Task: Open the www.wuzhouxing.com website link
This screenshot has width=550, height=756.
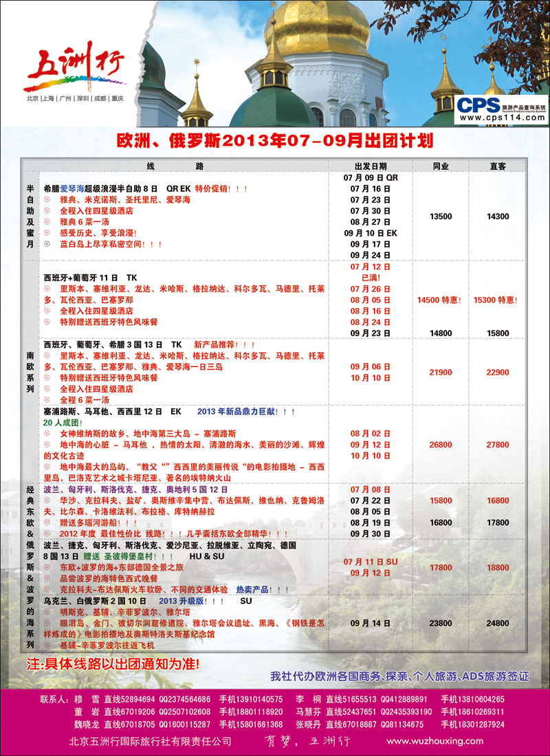Action: (434, 741)
